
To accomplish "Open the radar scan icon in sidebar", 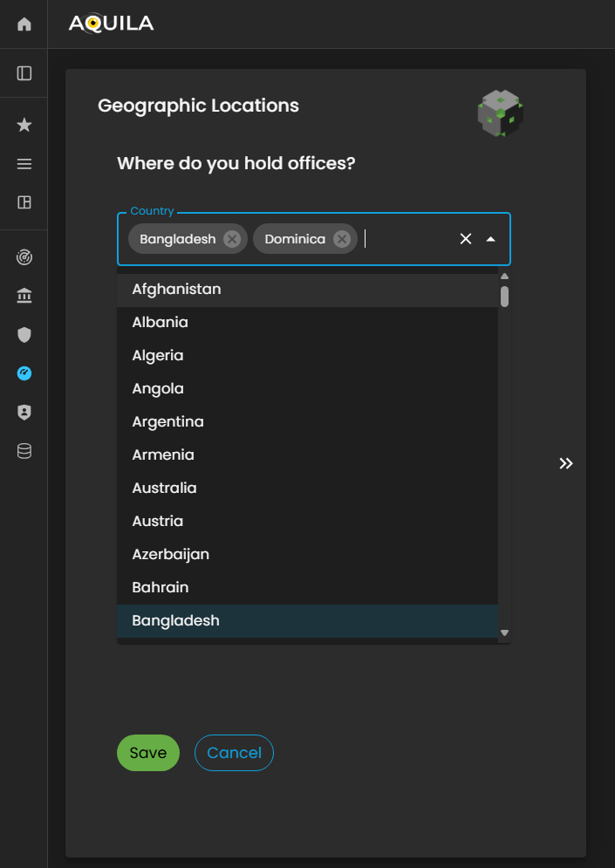I will pos(24,257).
